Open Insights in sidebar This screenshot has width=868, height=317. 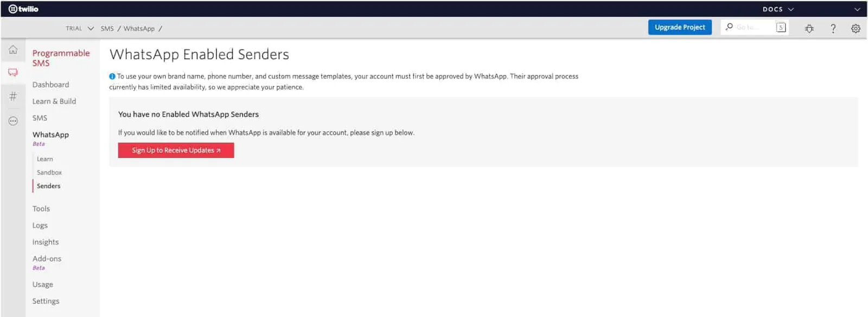[x=45, y=242]
